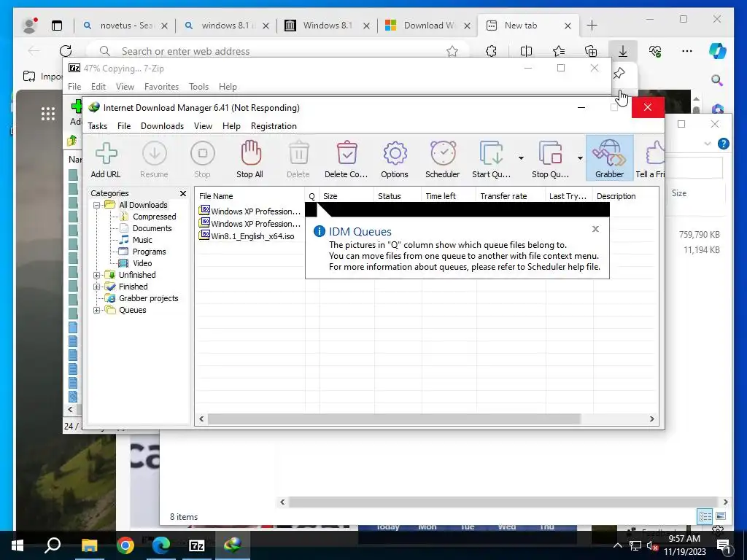
Task: Click the Delete Completed toolbar icon
Action: pos(347,159)
